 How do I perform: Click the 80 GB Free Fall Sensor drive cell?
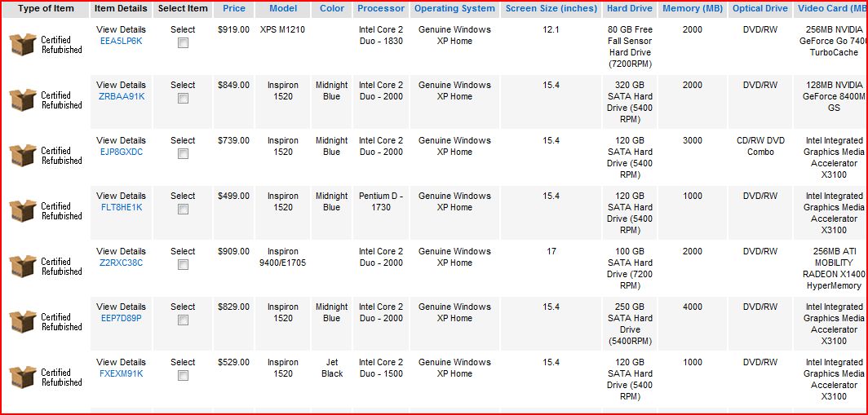click(630, 46)
